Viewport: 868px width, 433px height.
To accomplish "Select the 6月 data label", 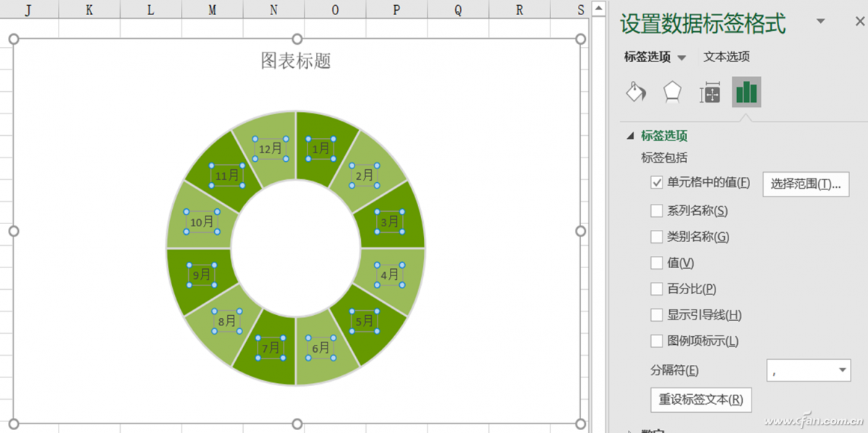I will pos(320,348).
